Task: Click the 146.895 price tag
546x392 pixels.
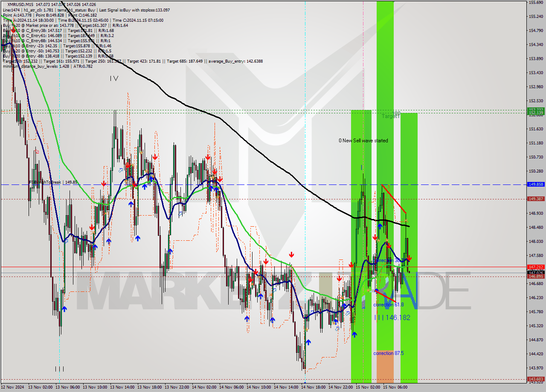Action: [x=536, y=277]
